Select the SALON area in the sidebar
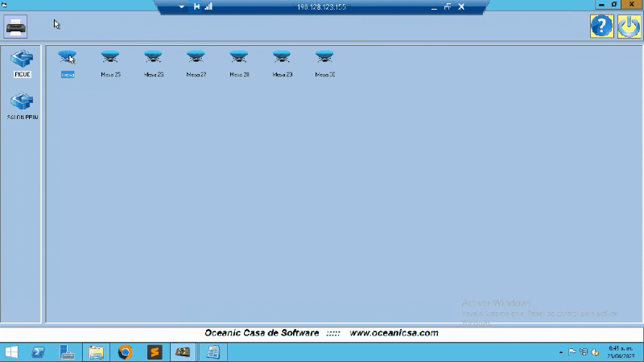 coord(22,104)
